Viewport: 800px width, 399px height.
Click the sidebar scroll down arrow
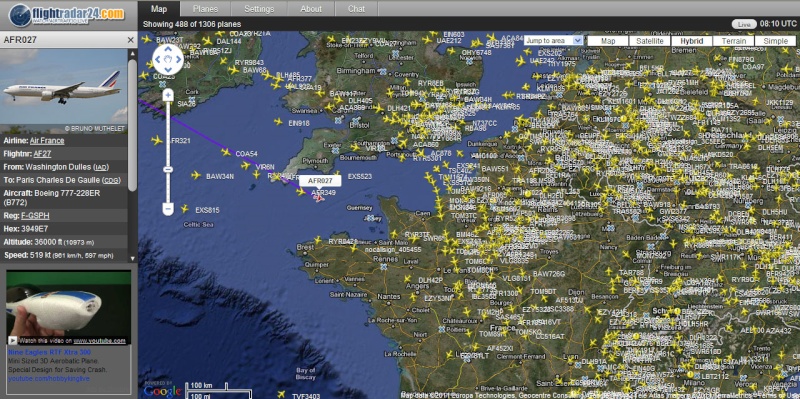(x=133, y=259)
